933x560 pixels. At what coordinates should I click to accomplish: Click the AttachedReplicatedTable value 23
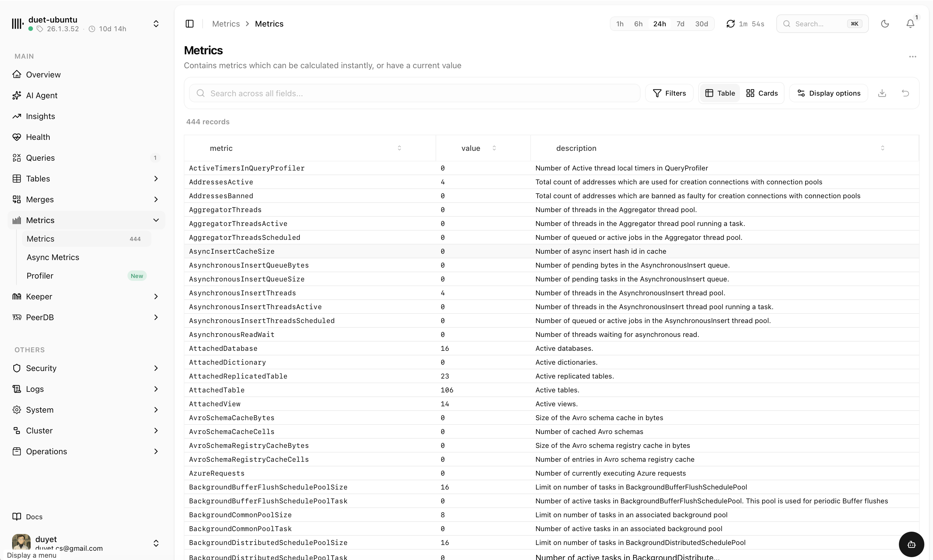tap(445, 376)
